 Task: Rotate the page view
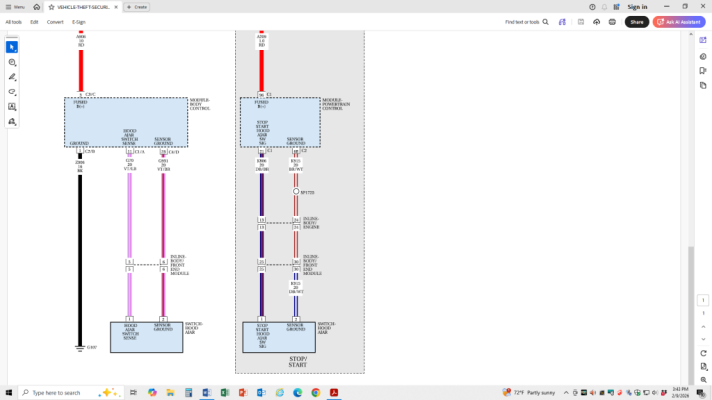703,353
